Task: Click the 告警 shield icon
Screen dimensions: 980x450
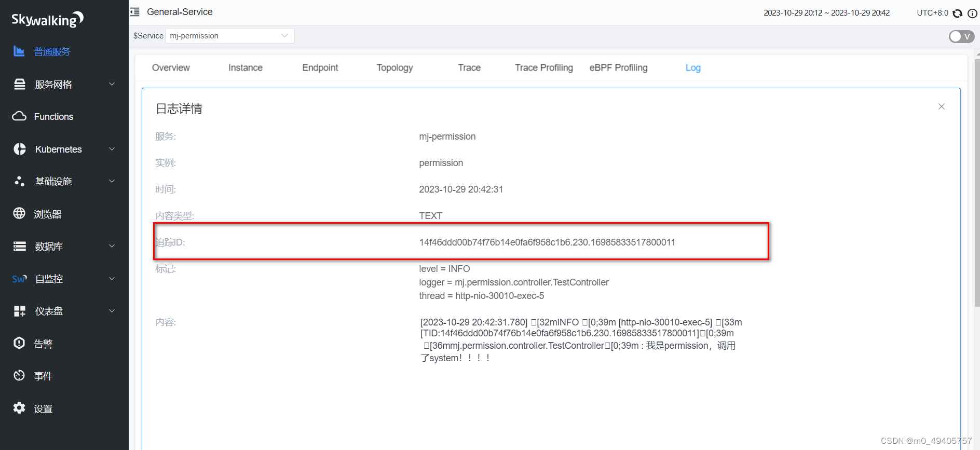Action: (19, 343)
